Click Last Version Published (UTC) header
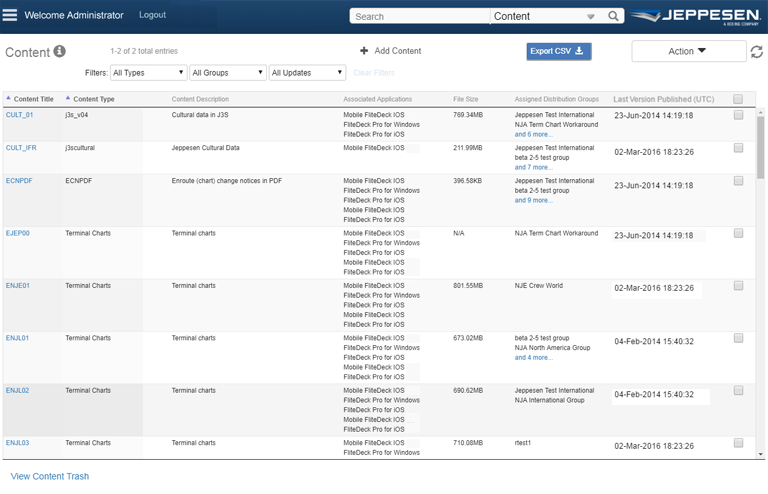 click(664, 99)
